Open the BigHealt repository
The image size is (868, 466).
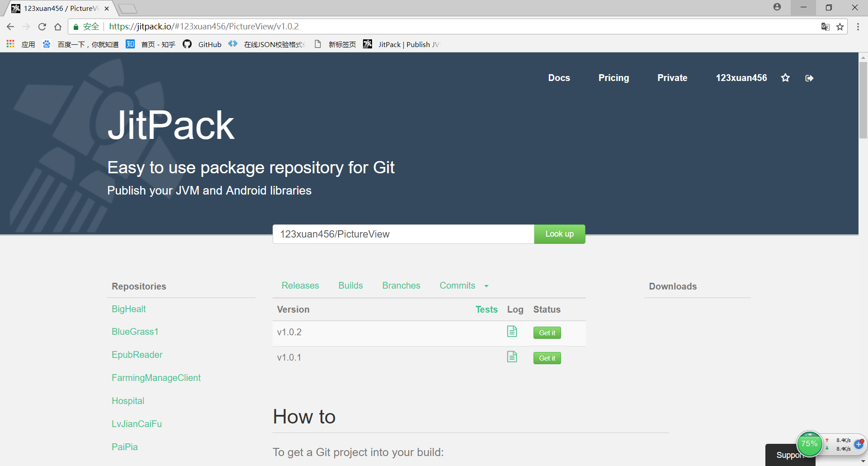(129, 309)
